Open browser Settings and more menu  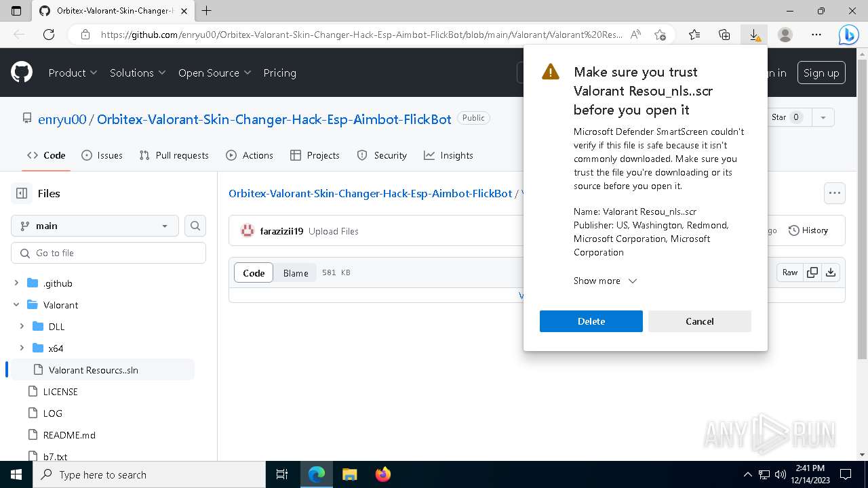click(x=816, y=35)
